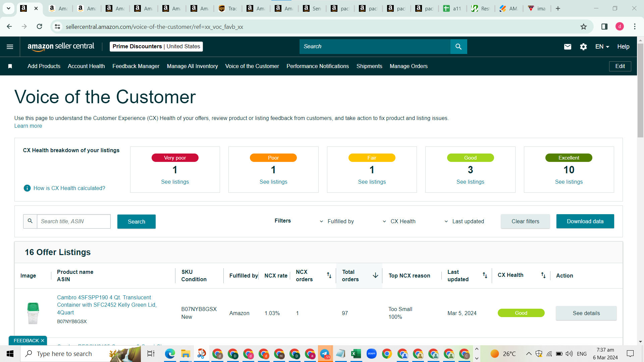
Task: Click the amazon seller central logo
Action: point(61,47)
